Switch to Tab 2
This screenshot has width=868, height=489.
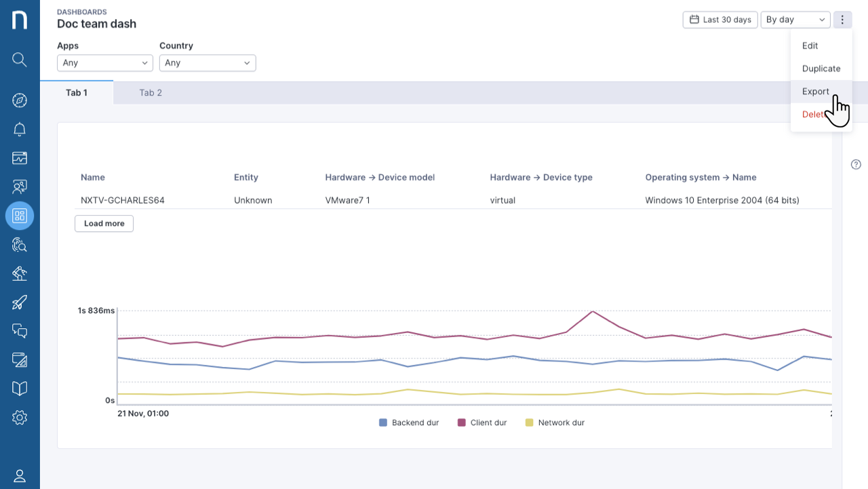[x=151, y=93]
